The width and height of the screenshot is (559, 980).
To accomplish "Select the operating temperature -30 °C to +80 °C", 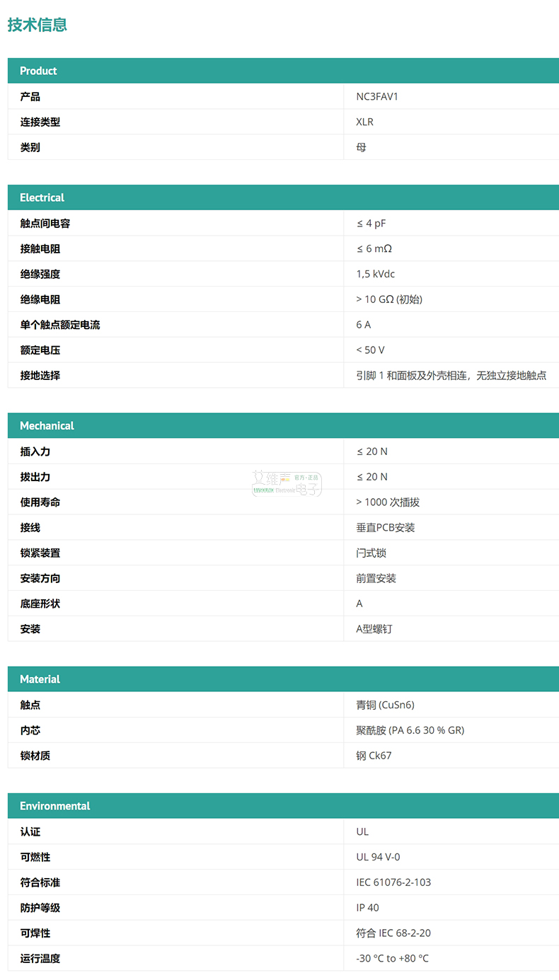I will (x=392, y=959).
